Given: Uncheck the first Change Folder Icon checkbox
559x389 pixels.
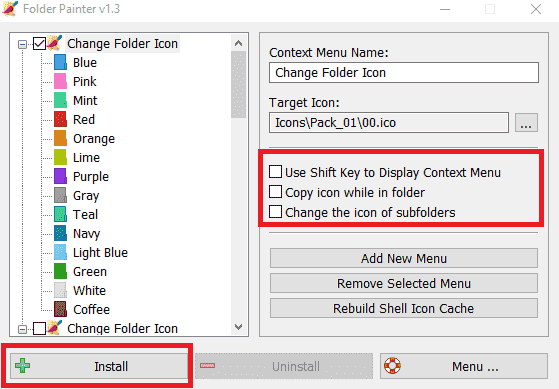Looking at the screenshot, I should point(39,44).
